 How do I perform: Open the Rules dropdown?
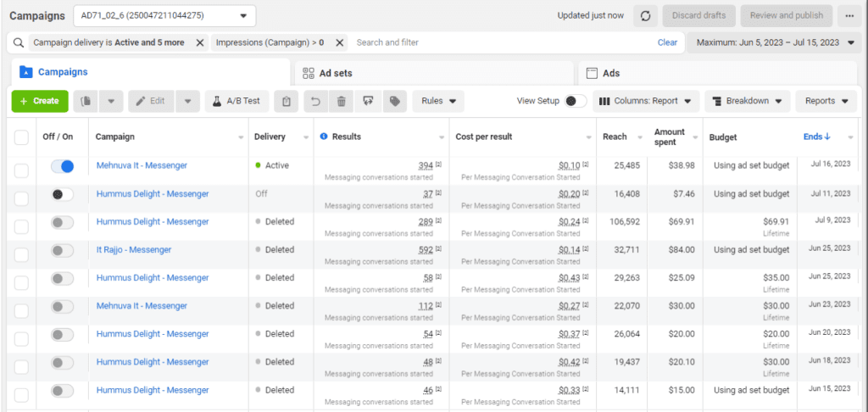click(x=438, y=102)
